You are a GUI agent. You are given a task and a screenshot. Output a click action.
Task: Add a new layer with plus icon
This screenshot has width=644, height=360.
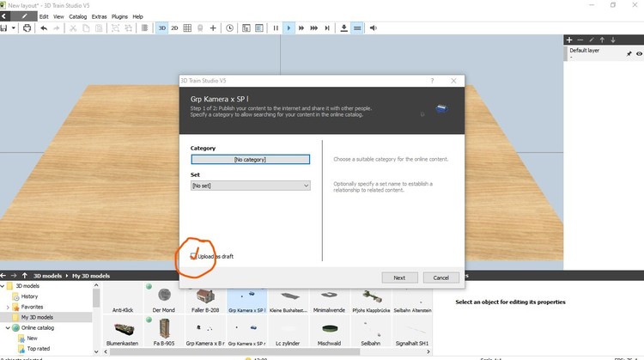pyautogui.click(x=568, y=40)
